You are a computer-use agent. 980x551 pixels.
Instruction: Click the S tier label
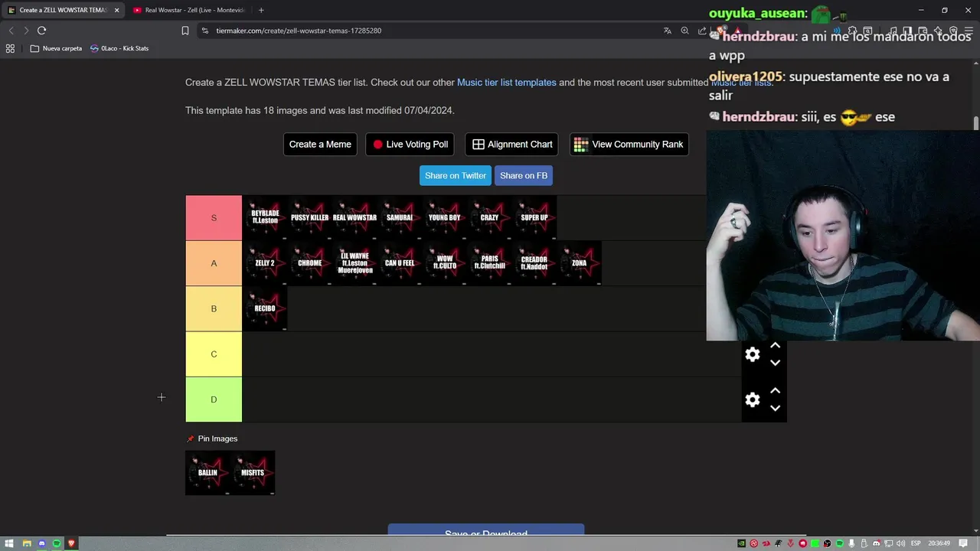click(214, 217)
